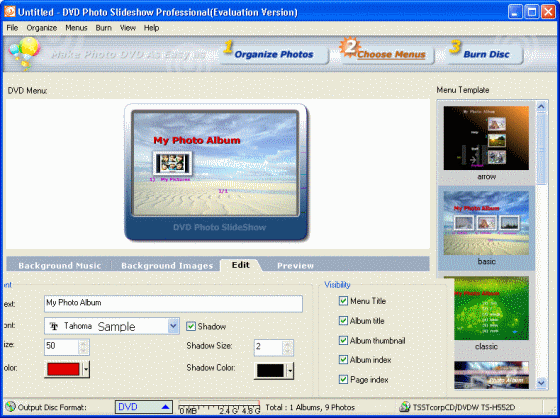Select the partially visible bottom template
Image resolution: width=560 pixels, height=418 pixels.
[x=491, y=375]
